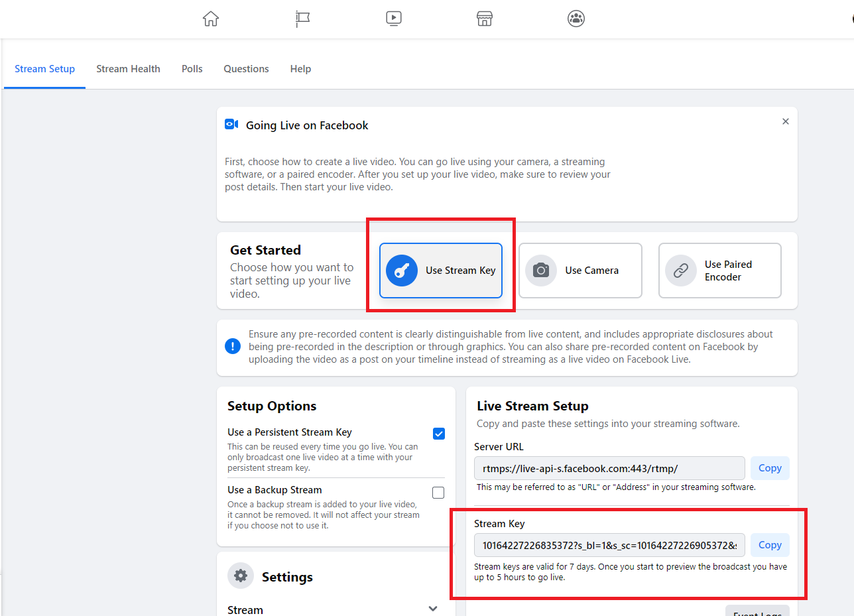Open Groups icon in top bar
The width and height of the screenshot is (854, 616).
[576, 19]
